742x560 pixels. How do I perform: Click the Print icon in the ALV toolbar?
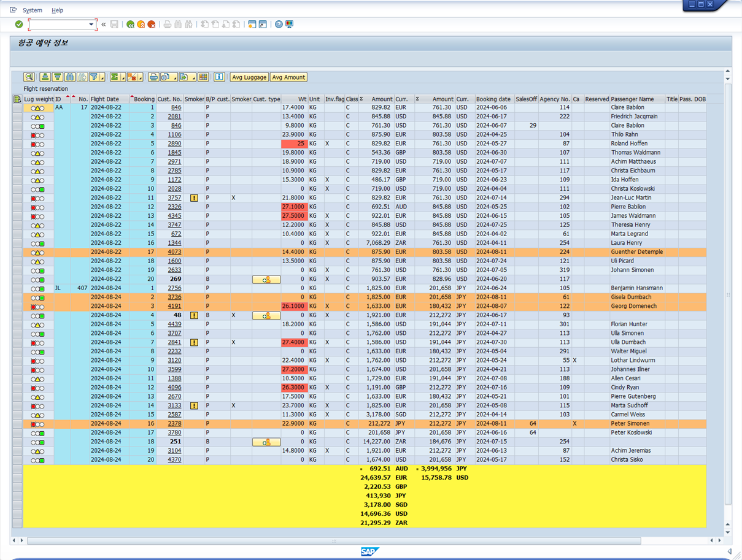153,77
